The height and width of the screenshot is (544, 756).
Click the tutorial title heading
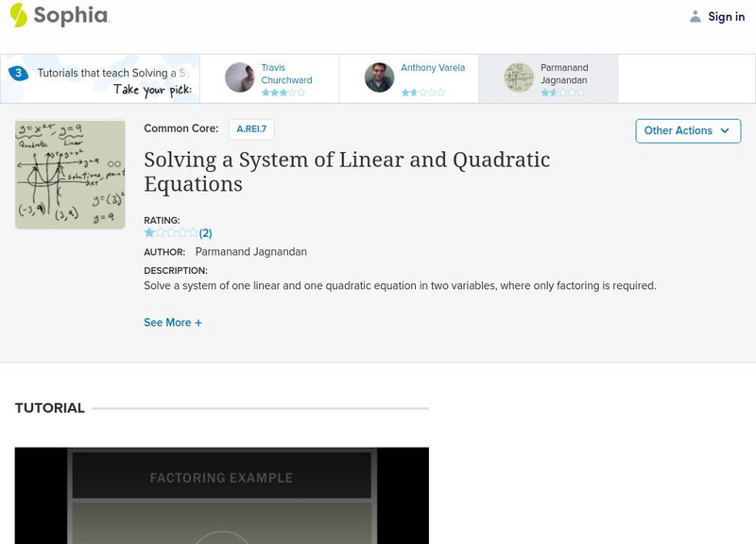[347, 171]
